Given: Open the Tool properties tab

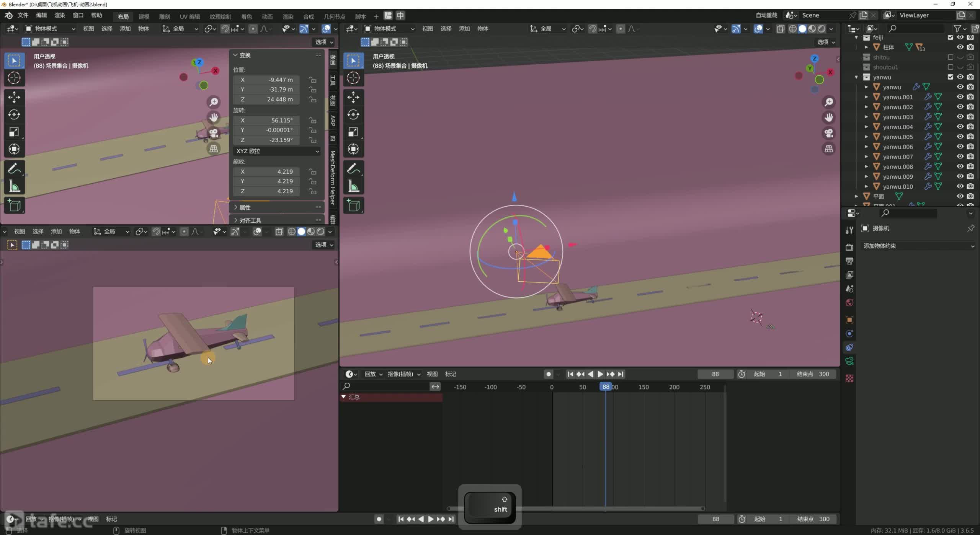Looking at the screenshot, I should (849, 230).
